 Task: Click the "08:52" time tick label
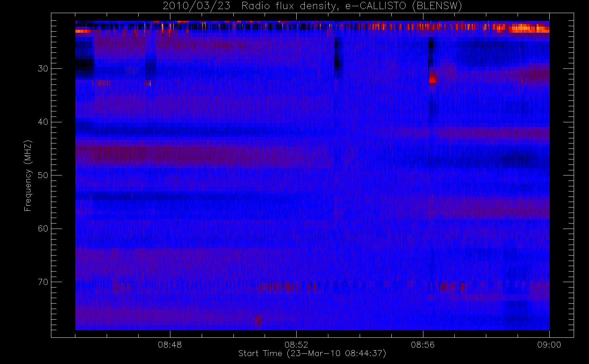pyautogui.click(x=296, y=345)
